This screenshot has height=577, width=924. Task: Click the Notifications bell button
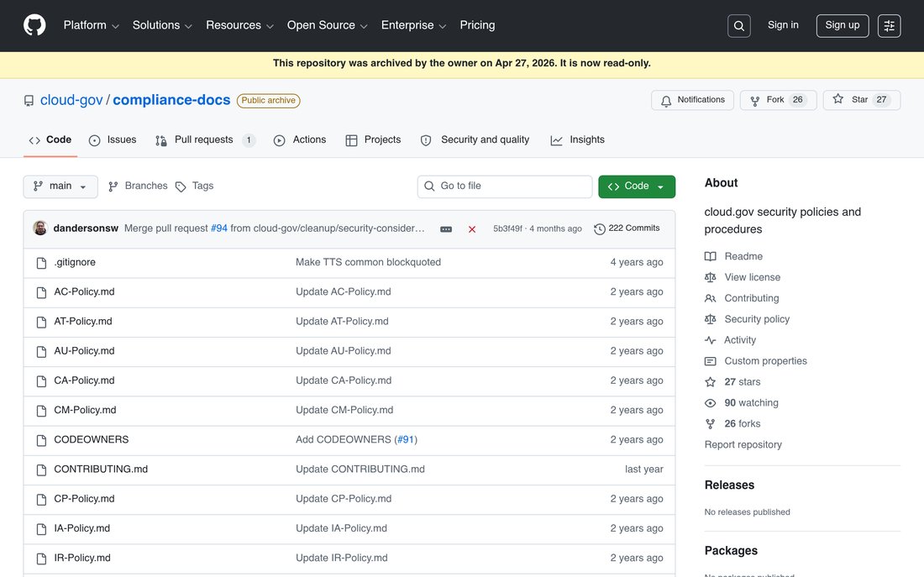pyautogui.click(x=692, y=100)
